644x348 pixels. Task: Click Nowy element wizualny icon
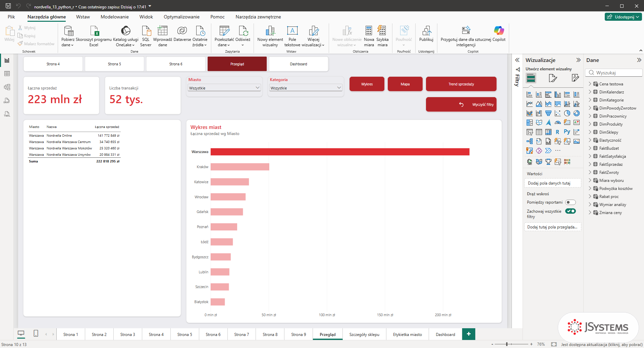pos(270,36)
